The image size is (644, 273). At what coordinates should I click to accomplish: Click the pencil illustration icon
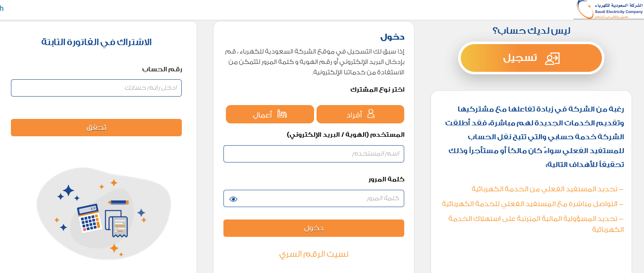pos(118,202)
